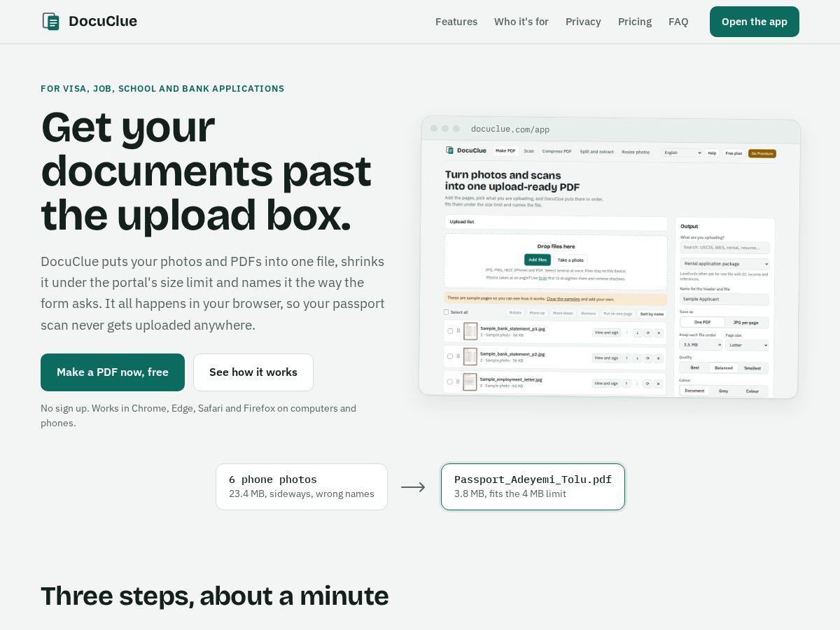Image resolution: width=840 pixels, height=630 pixels.
Task: Switch to the Resize photos tab
Action: (x=636, y=152)
